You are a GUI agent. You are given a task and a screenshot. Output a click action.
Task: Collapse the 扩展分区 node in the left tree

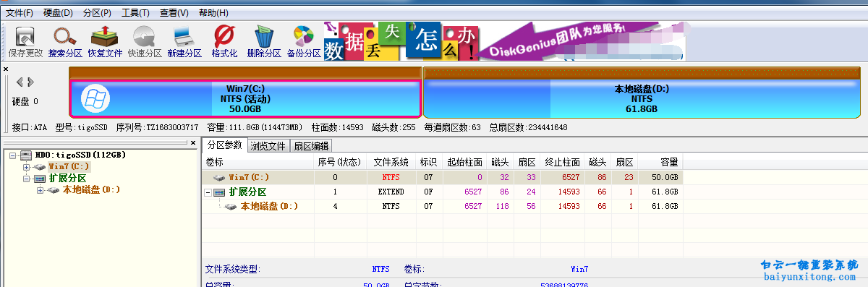click(27, 179)
